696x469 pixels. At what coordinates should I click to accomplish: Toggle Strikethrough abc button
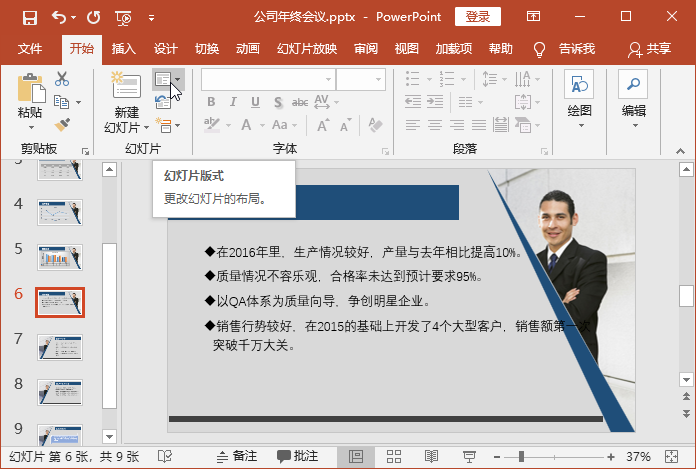300,102
